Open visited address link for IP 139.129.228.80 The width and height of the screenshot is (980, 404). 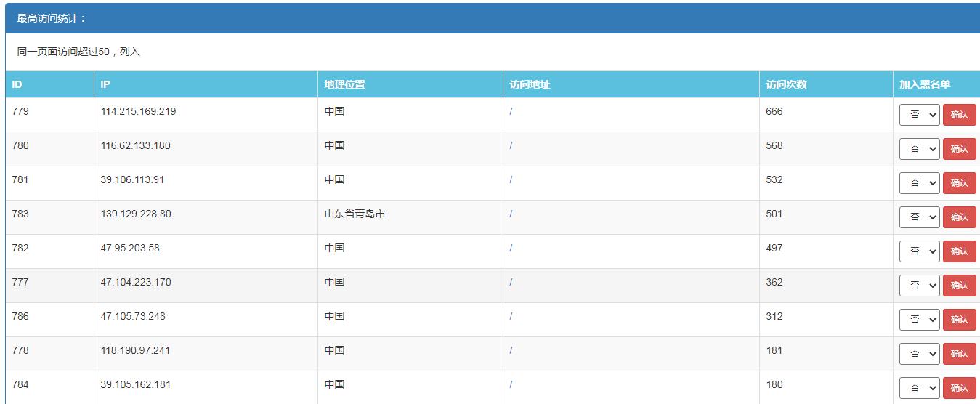pos(511,214)
